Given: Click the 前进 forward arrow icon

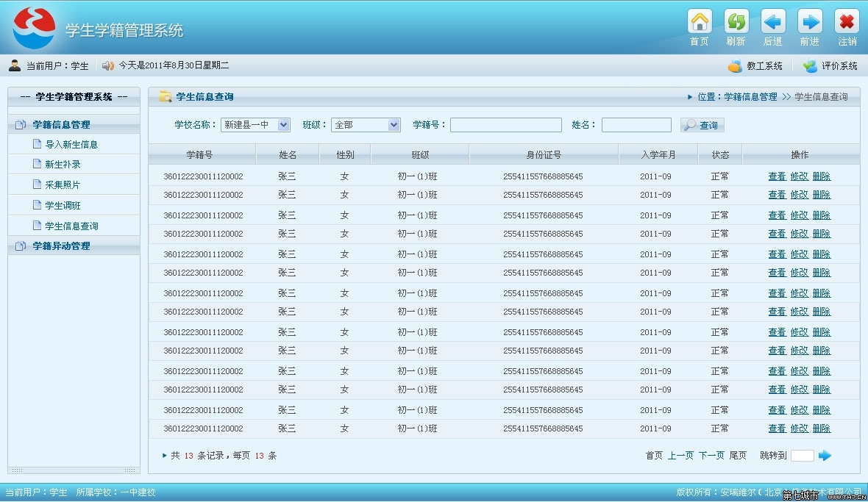Looking at the screenshot, I should tap(809, 21).
